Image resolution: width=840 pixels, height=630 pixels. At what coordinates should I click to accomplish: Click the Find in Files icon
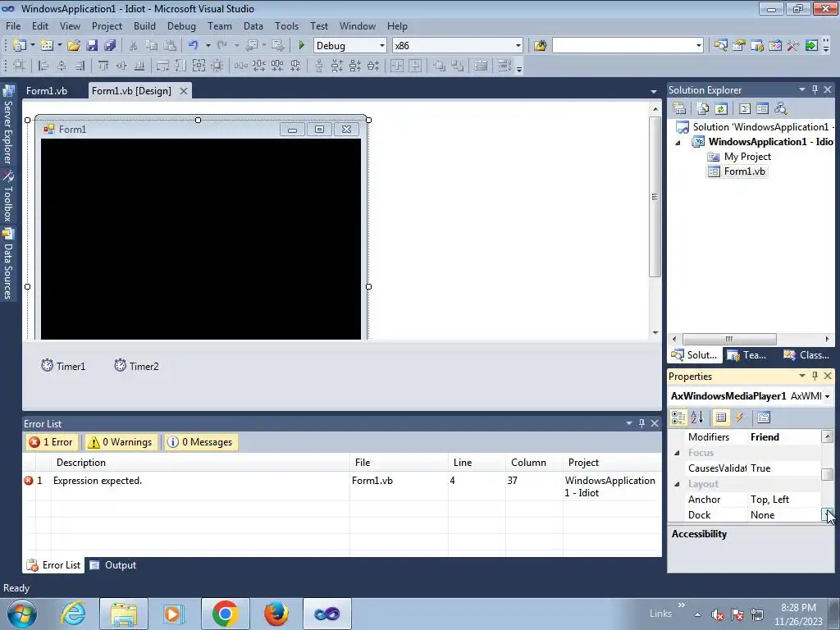(x=540, y=46)
